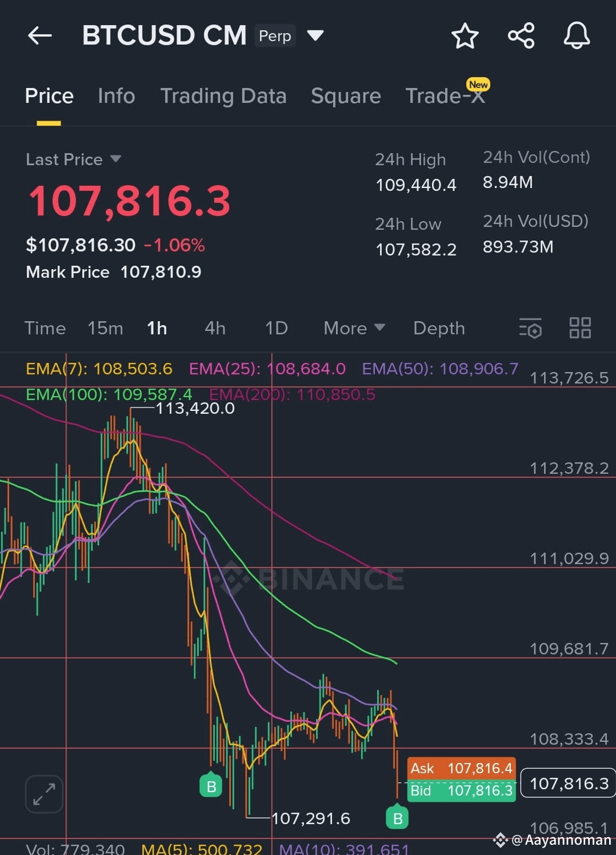Open the More intervals dropdown
616x855 pixels.
354,328
